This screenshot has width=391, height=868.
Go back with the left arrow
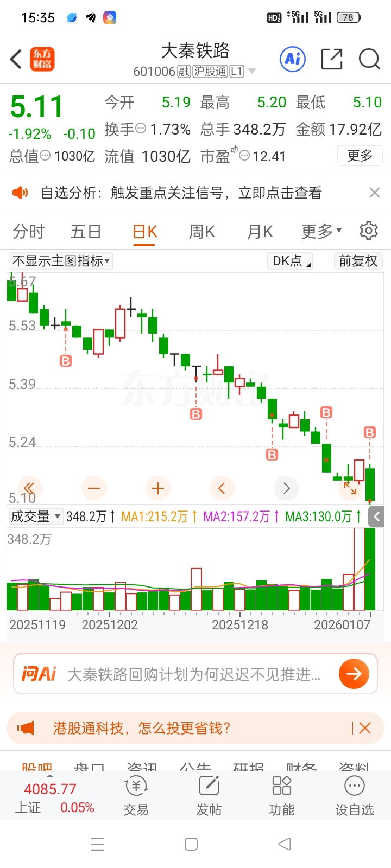[x=16, y=59]
